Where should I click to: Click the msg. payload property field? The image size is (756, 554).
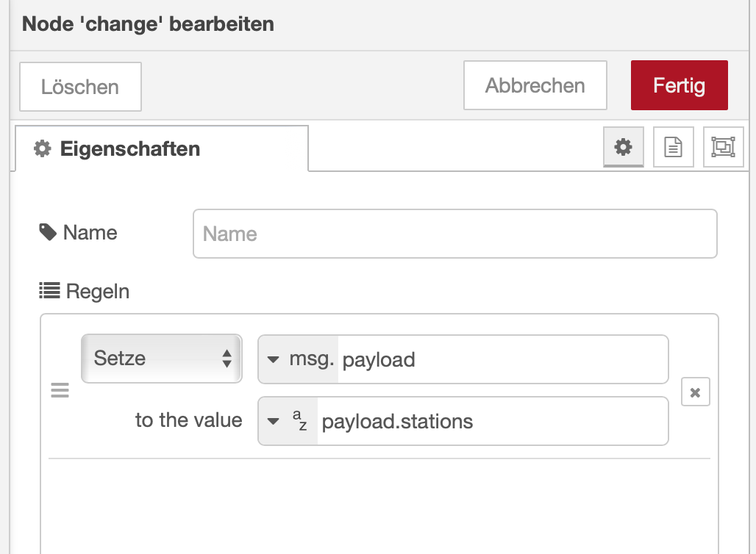502,359
